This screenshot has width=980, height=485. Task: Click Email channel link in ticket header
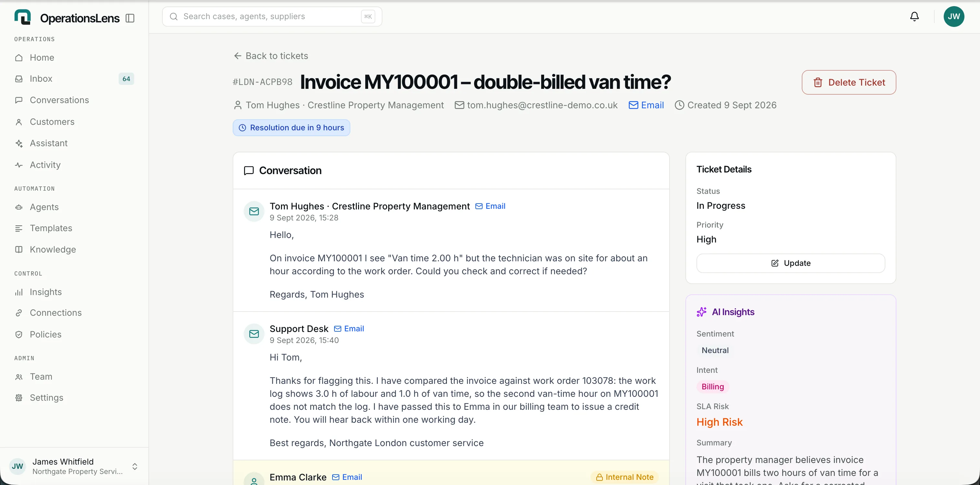coord(646,105)
